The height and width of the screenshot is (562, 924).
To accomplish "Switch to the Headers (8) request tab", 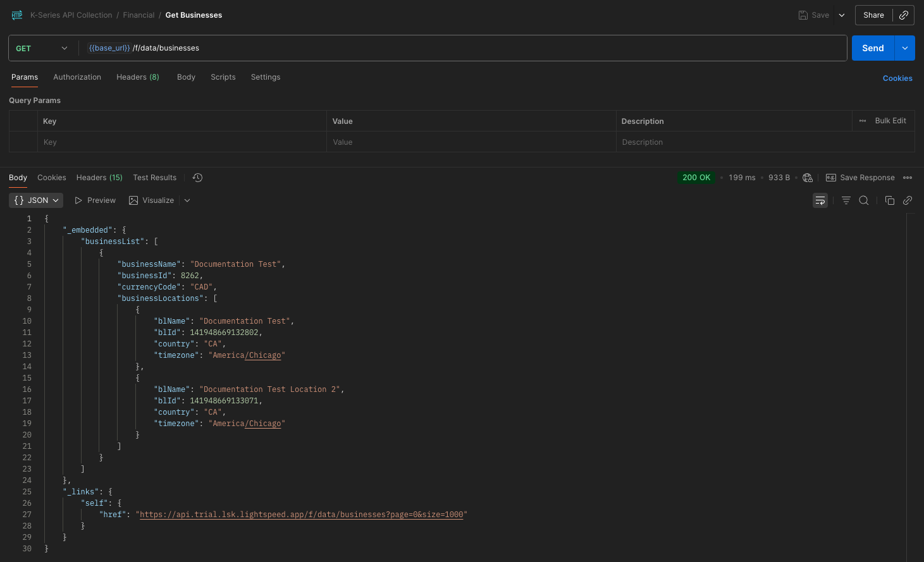I will pos(137,76).
